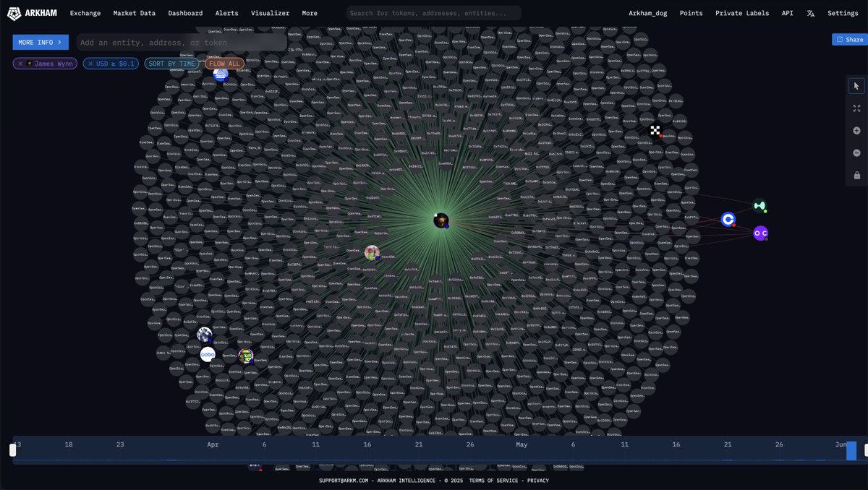Screen dimensions: 868x490
Task: Open the TERMS OF SERVICE link
Action: [493, 481]
